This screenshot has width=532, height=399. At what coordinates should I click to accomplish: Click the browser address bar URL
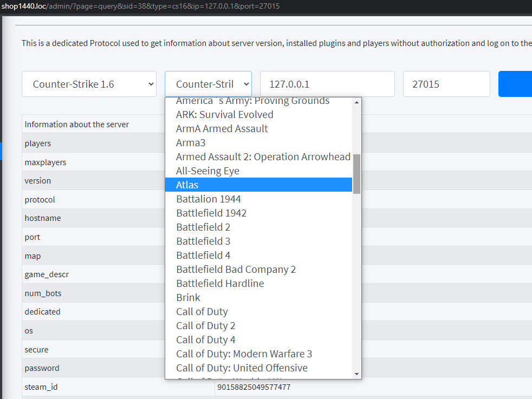click(140, 6)
